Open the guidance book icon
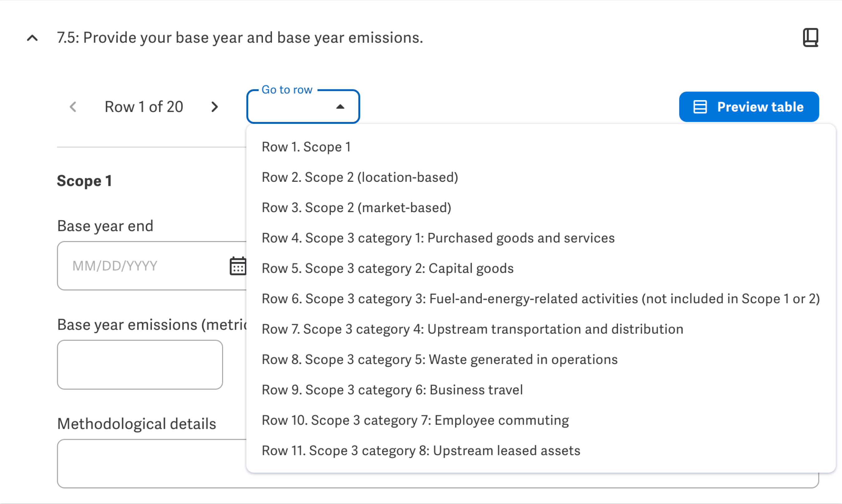842x504 pixels. [x=810, y=37]
